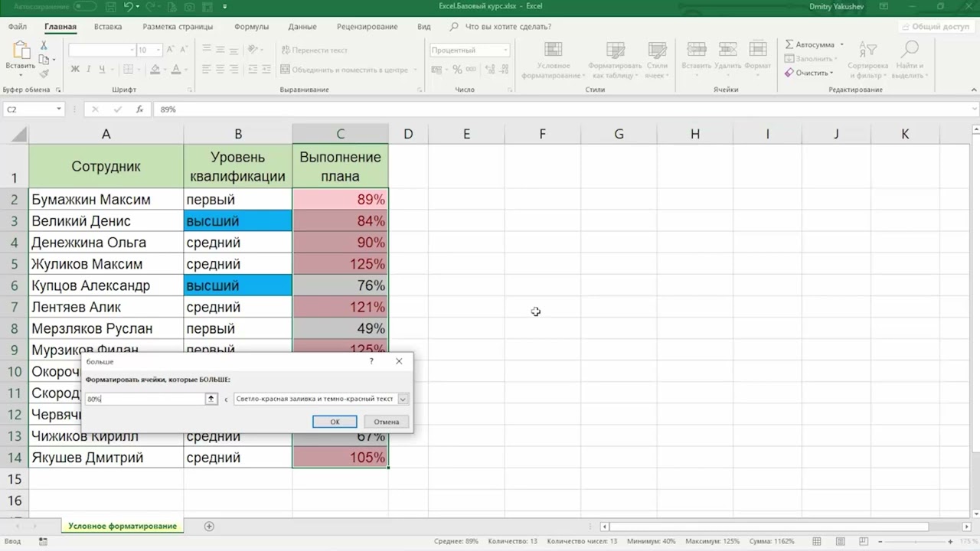
Task: Open Format as Table (Форматировать как таблицу)
Action: [614, 60]
